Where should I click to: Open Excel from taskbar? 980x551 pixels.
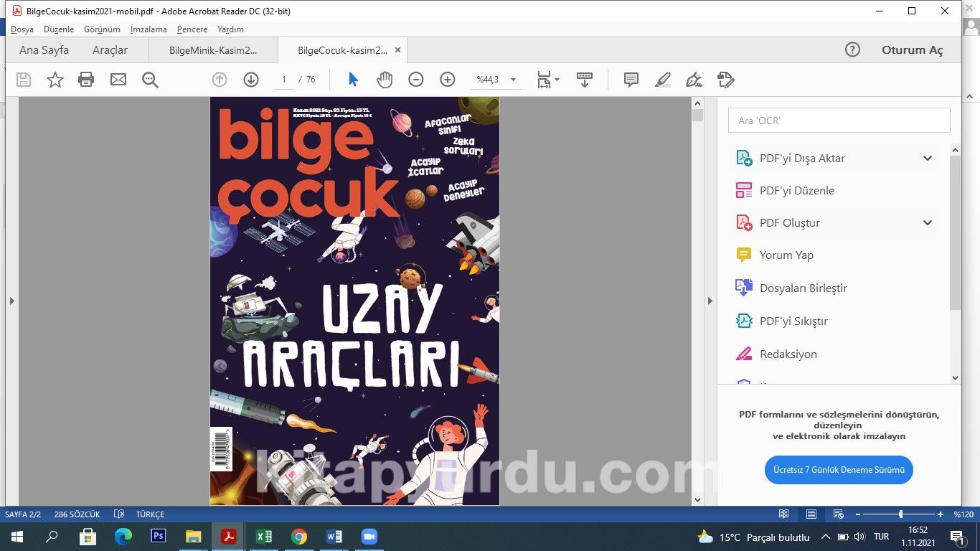pos(264,536)
